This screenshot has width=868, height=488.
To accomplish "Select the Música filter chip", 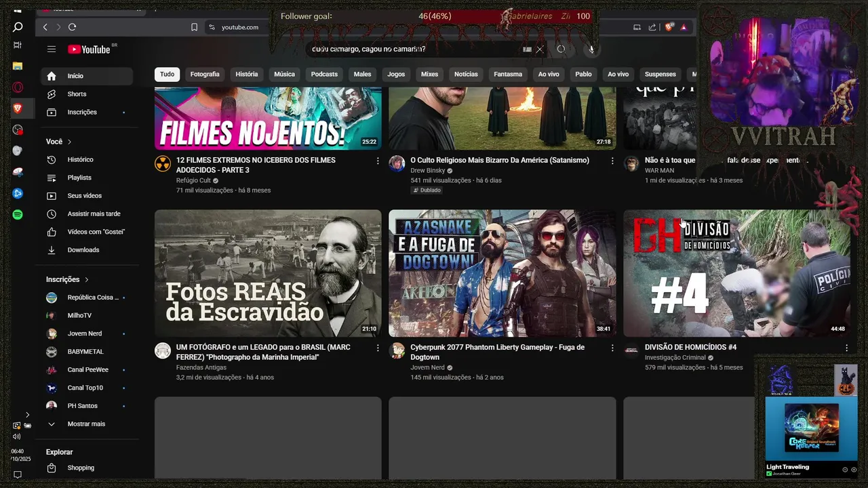I will pos(284,74).
